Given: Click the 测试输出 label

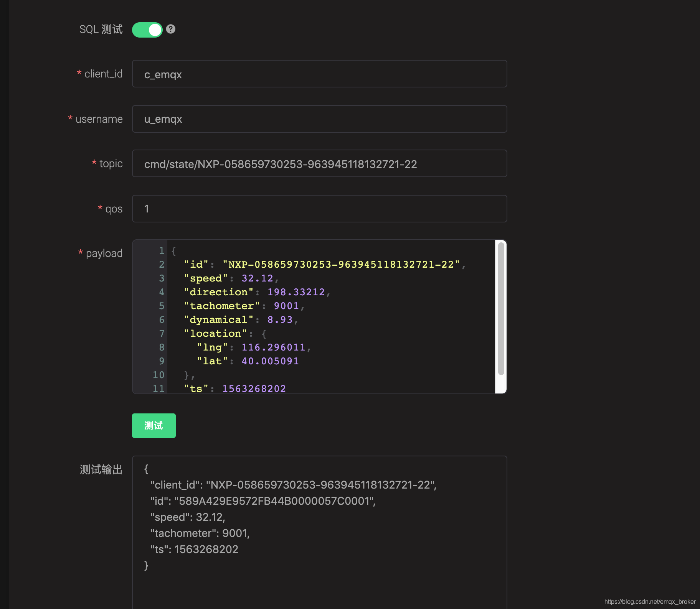Looking at the screenshot, I should (101, 469).
